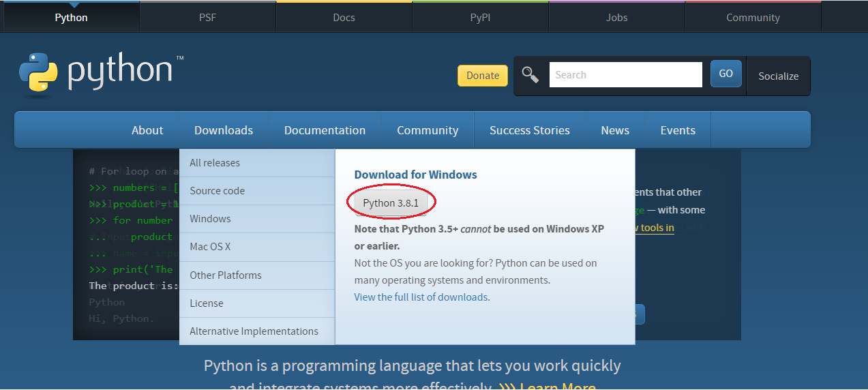Choose Source code in Downloads menu
This screenshot has height=390, width=868.
coord(217,191)
